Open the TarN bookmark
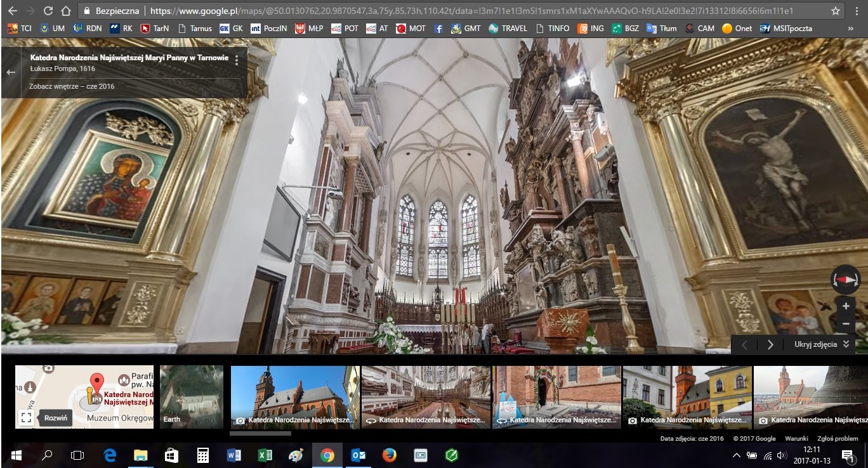868x468 pixels. click(155, 28)
